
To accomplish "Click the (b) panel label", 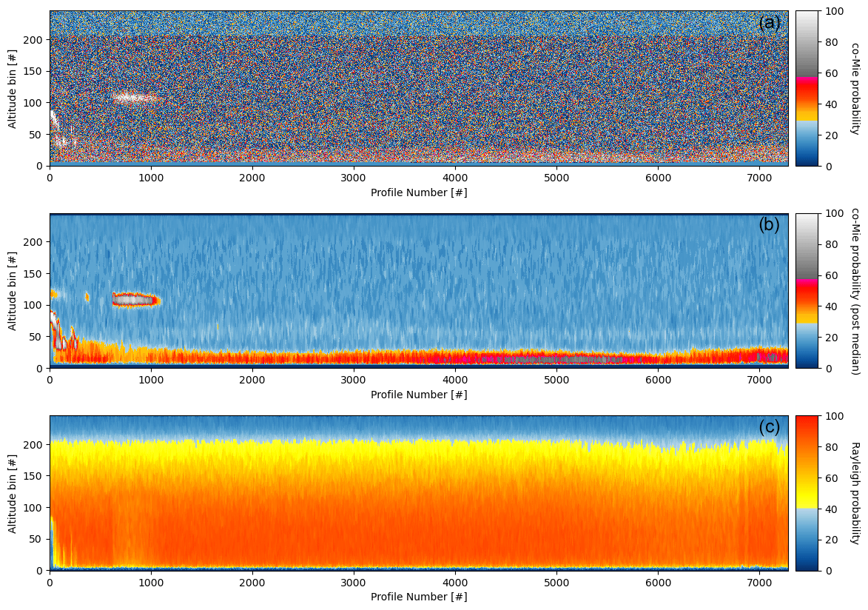I will (769, 225).
